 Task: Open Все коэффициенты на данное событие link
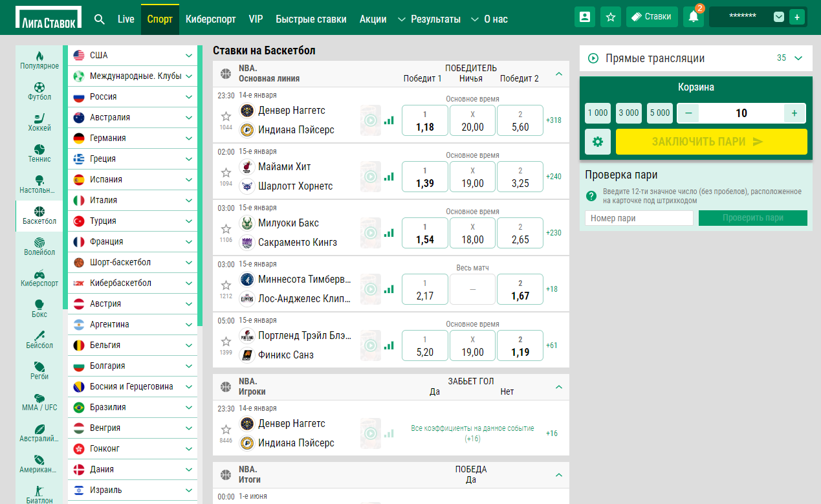pos(472,433)
